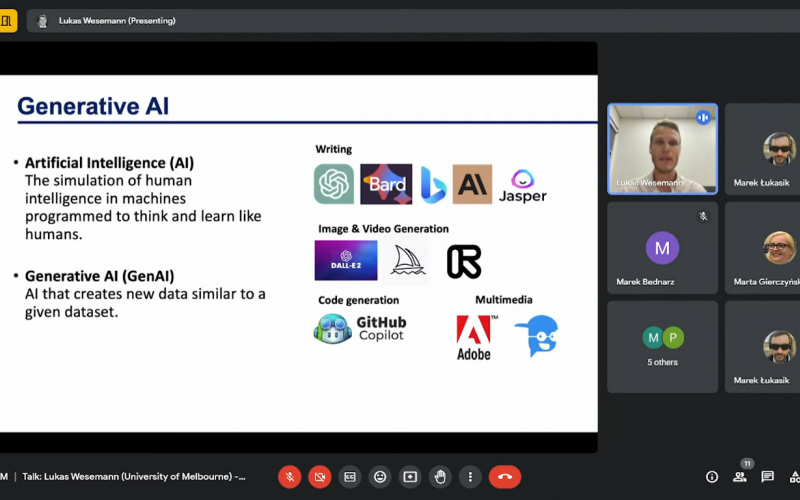
Task: Click the teal M avatar in 5 others tile
Action: [652, 338]
